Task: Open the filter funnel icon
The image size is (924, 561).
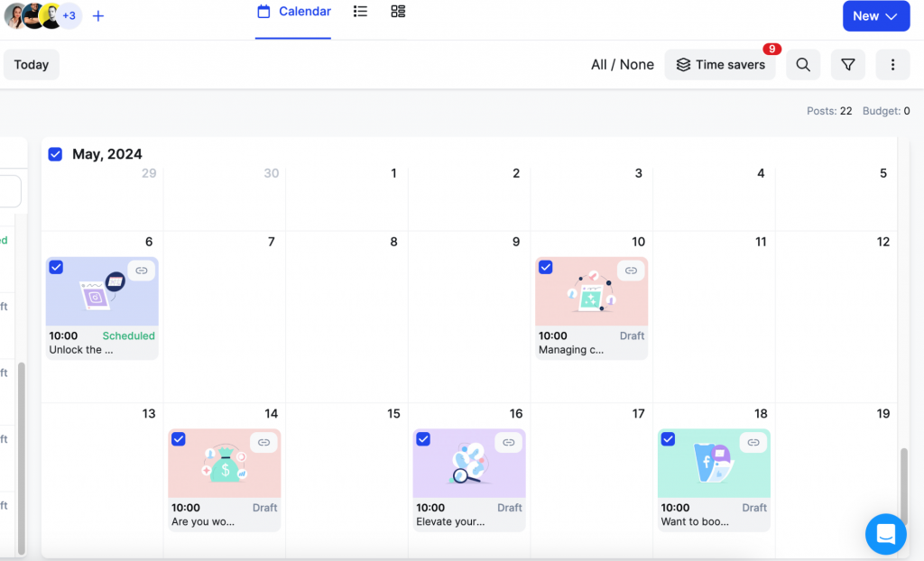Action: (847, 64)
